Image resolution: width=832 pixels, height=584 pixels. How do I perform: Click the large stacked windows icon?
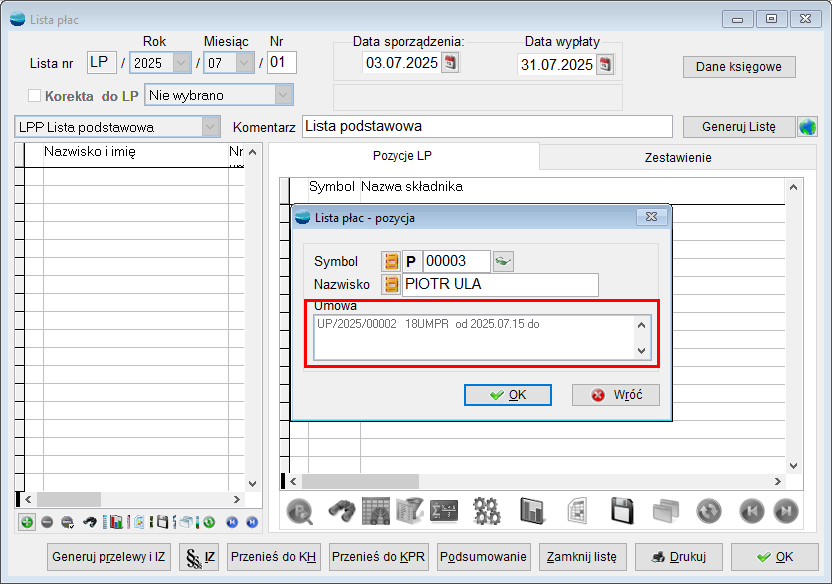tap(666, 511)
